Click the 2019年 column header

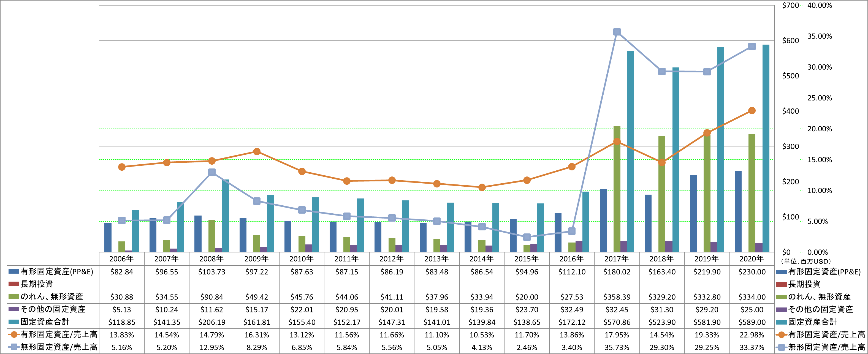[707, 259]
